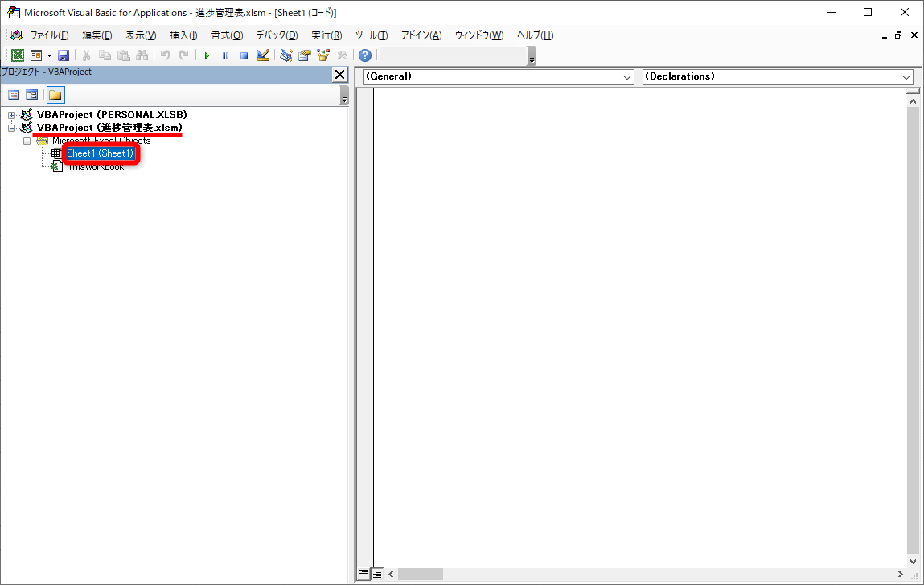The height and width of the screenshot is (585, 924).
Task: Click the VBA icon left of ファイル menu
Action: pyautogui.click(x=17, y=35)
